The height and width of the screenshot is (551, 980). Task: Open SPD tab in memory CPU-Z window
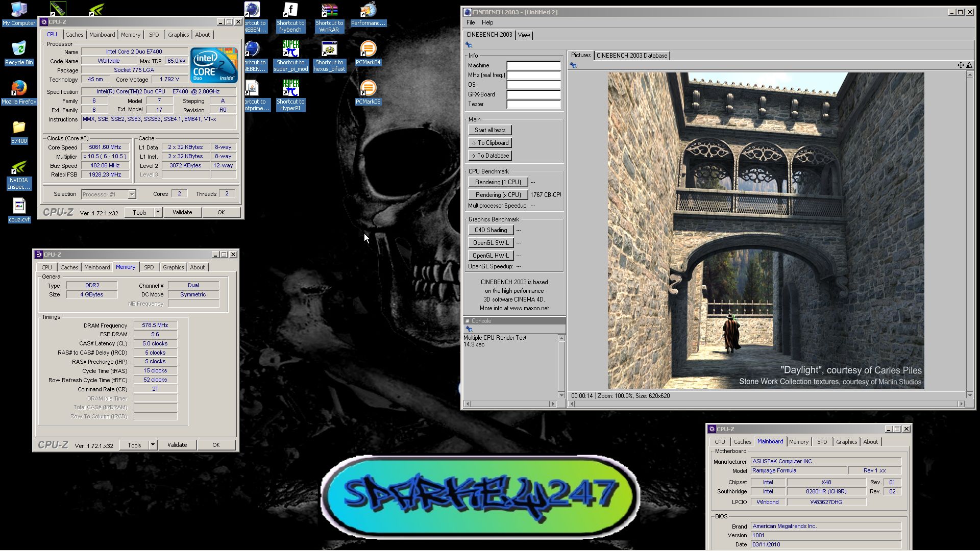coord(149,267)
